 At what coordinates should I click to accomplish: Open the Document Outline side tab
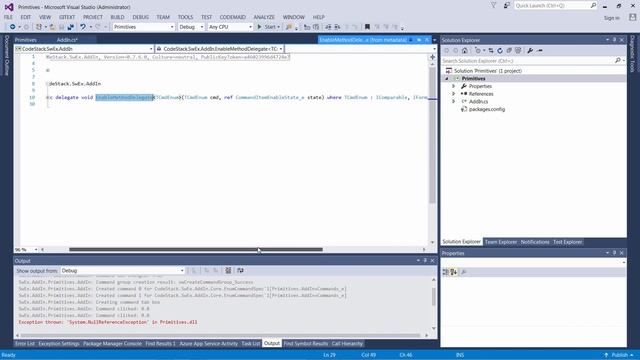point(7,56)
